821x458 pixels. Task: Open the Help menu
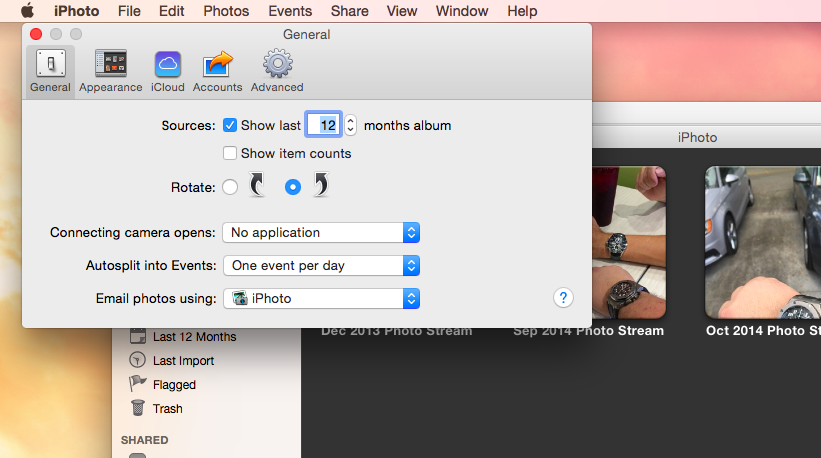tap(522, 11)
